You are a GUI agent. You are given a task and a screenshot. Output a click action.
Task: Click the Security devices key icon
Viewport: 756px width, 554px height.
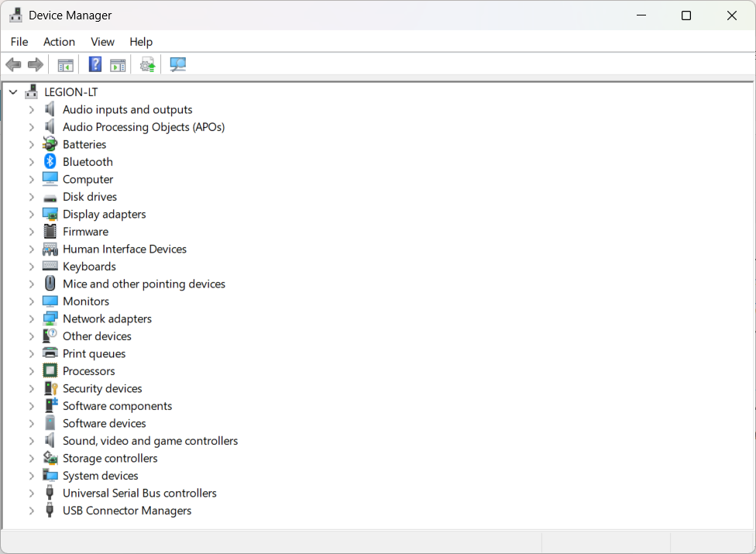pyautogui.click(x=50, y=388)
